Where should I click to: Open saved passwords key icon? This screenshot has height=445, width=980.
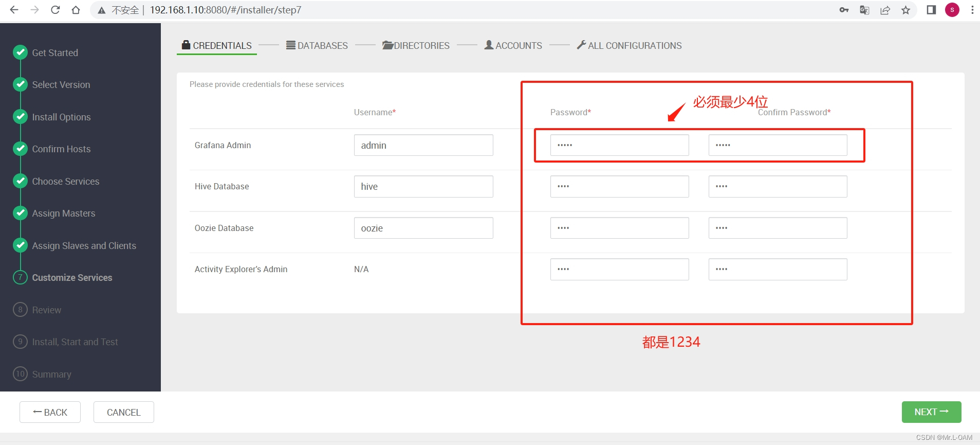pos(844,10)
